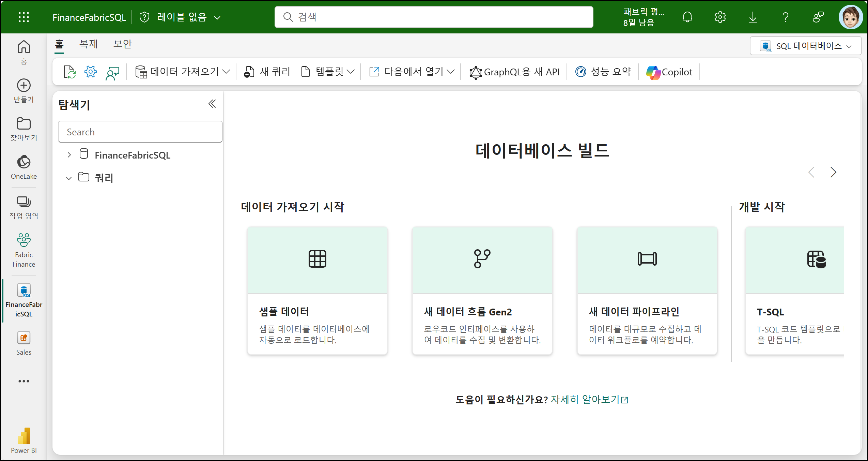Click the 패브릭 평가판 8일 남음 status
Viewport: 868px width, 461px height.
(x=644, y=17)
